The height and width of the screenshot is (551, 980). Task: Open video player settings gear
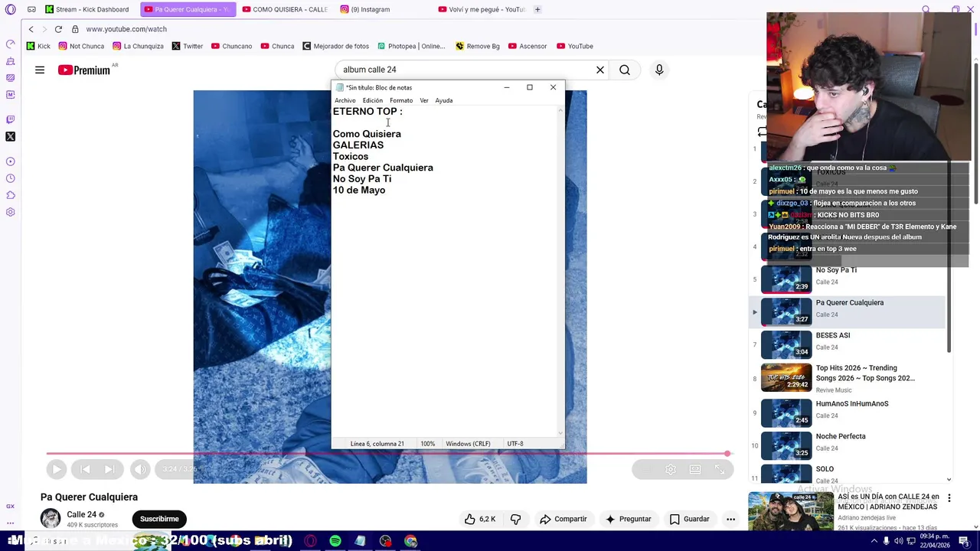[x=671, y=469]
